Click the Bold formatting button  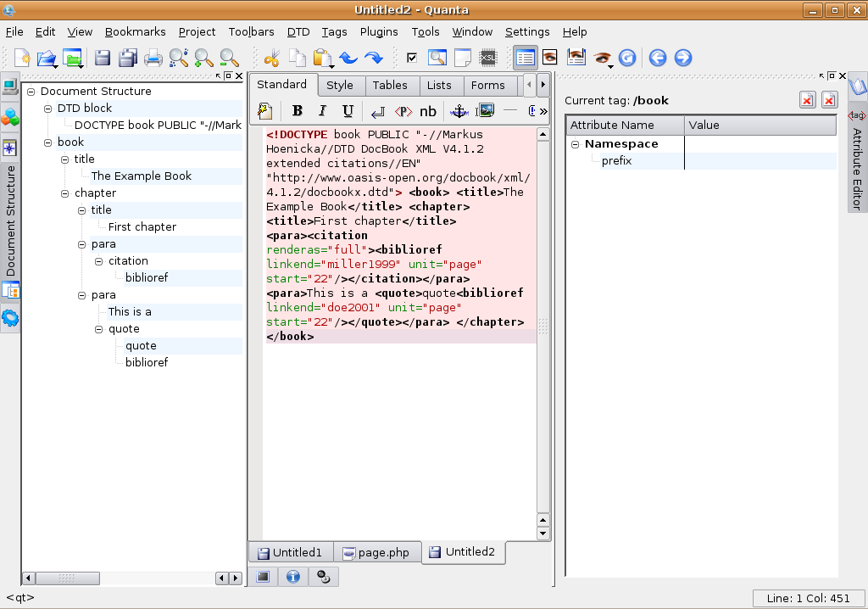(297, 110)
